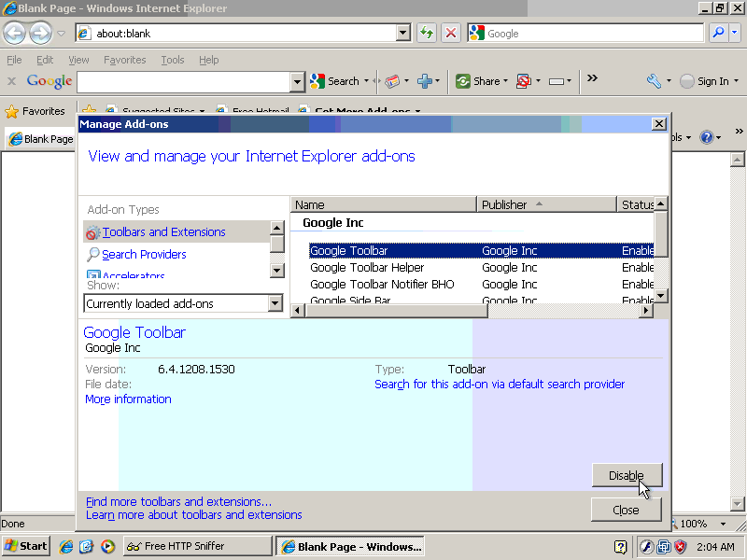Click the browser Forward arrow button

(x=40, y=34)
